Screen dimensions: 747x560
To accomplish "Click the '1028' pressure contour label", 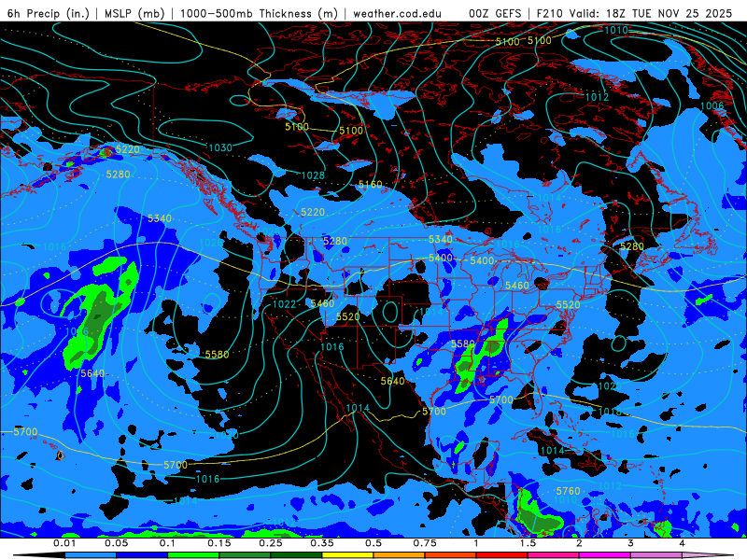I will [313, 175].
